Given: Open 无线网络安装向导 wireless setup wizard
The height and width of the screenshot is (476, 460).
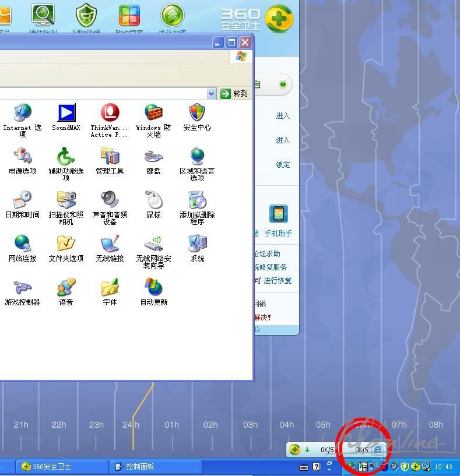Looking at the screenshot, I should (x=153, y=251).
